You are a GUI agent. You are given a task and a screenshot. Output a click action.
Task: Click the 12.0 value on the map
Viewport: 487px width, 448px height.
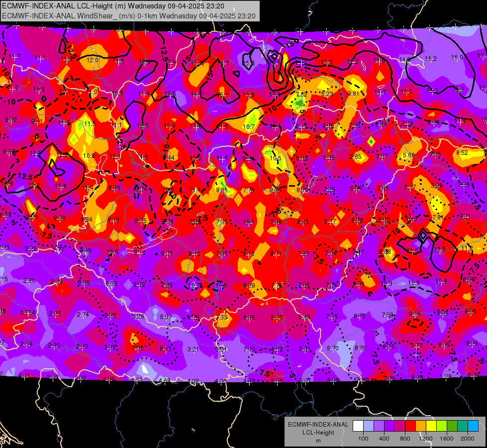[x=92, y=60]
